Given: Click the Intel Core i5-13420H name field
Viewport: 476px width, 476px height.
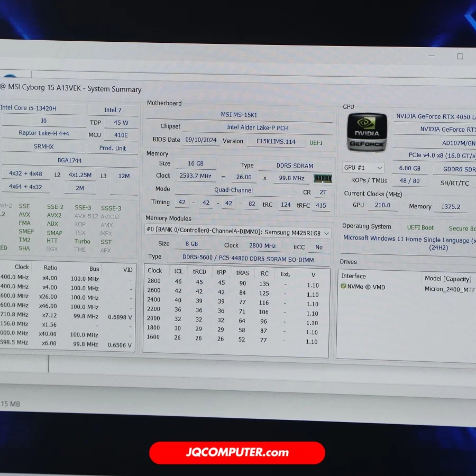Looking at the screenshot, I should (42, 108).
